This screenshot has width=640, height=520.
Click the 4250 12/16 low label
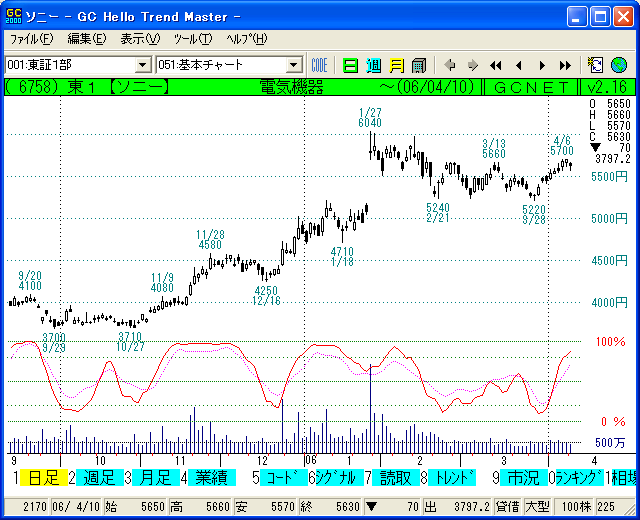click(x=266, y=296)
